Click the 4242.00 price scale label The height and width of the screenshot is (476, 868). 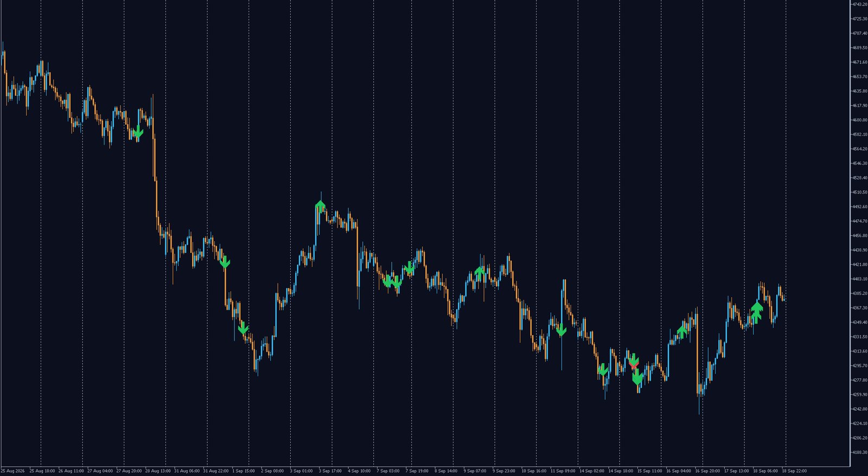860,409
